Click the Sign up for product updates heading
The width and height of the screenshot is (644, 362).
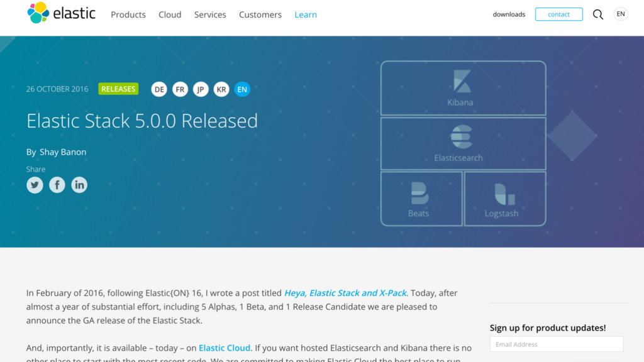(548, 327)
